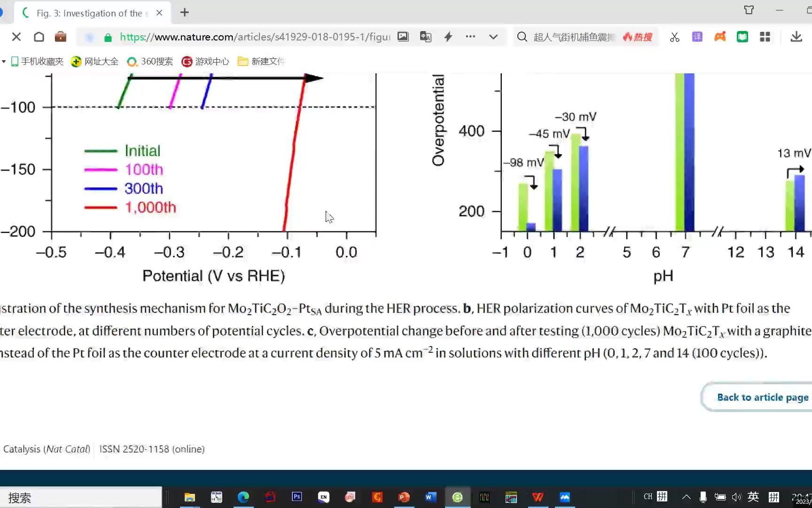The width and height of the screenshot is (812, 508).
Task: Expand the bookmarks bar arrow at left
Action: pyautogui.click(x=4, y=62)
